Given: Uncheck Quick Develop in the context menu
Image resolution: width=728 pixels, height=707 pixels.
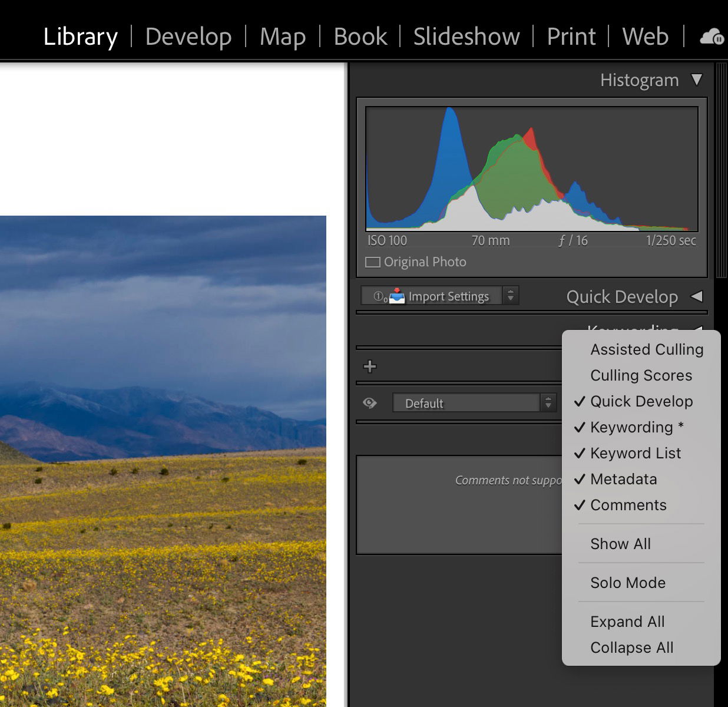Looking at the screenshot, I should [641, 401].
